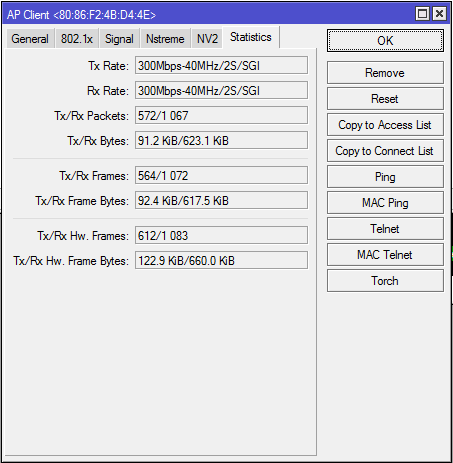Viewport: 453px width, 463px height.
Task: Click the 'Tx Rate:' label
Action: point(108,66)
